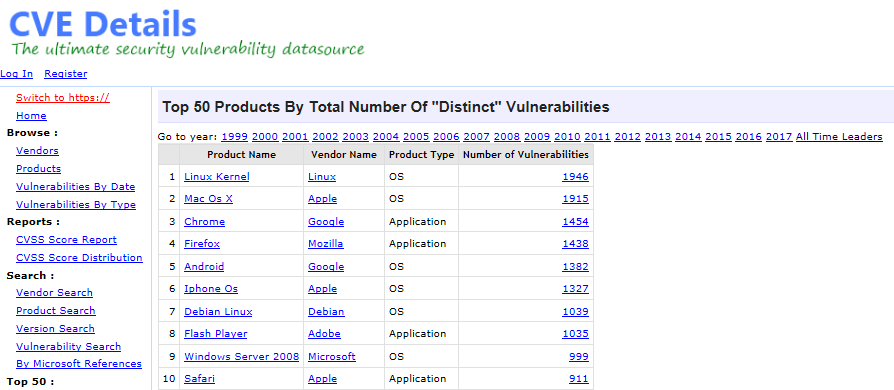Open Microsoft vendor link
This screenshot has width=894, height=390.
332,357
